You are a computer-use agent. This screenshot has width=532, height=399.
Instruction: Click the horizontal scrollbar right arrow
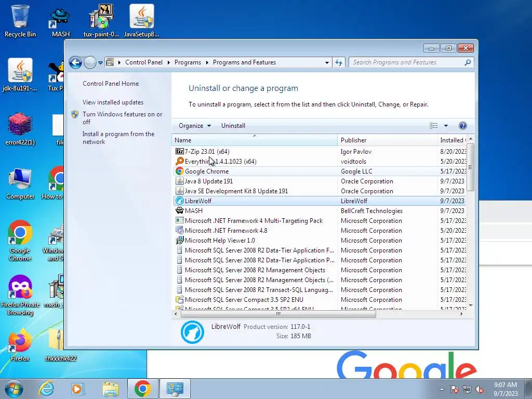[x=461, y=314]
